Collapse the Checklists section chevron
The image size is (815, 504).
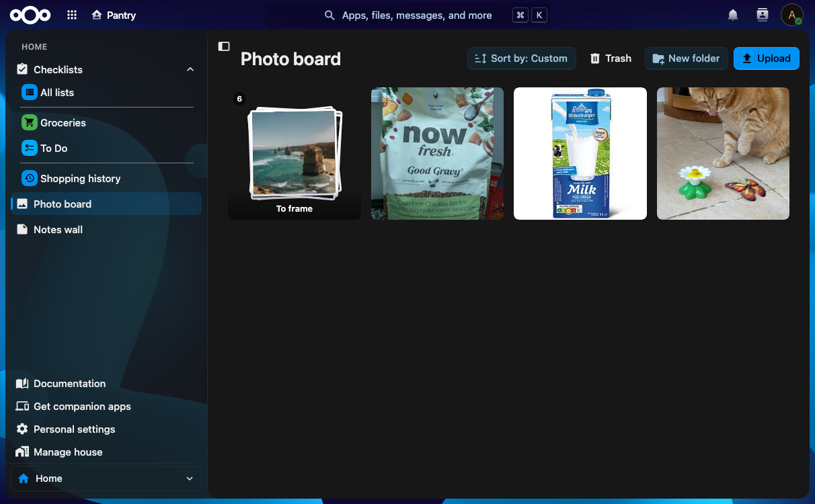(x=190, y=69)
